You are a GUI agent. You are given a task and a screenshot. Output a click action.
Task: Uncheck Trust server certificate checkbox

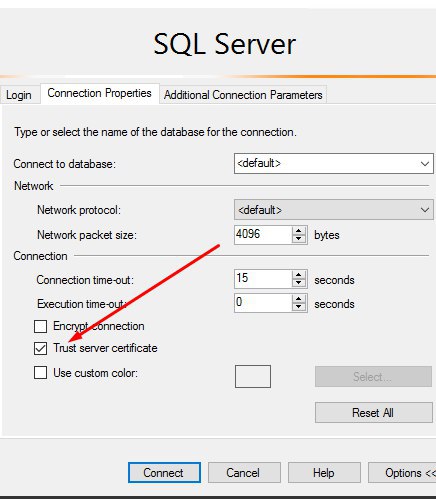40,349
